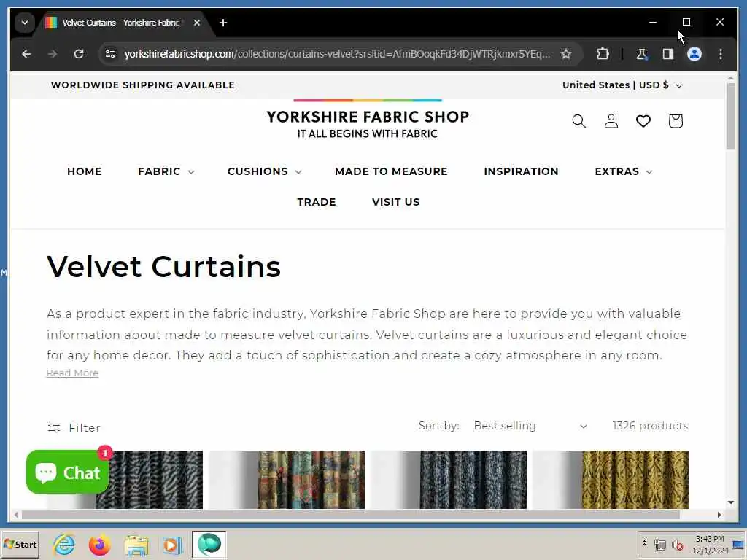Open the TRADE menu item
The height and width of the screenshot is (560, 747).
click(317, 202)
